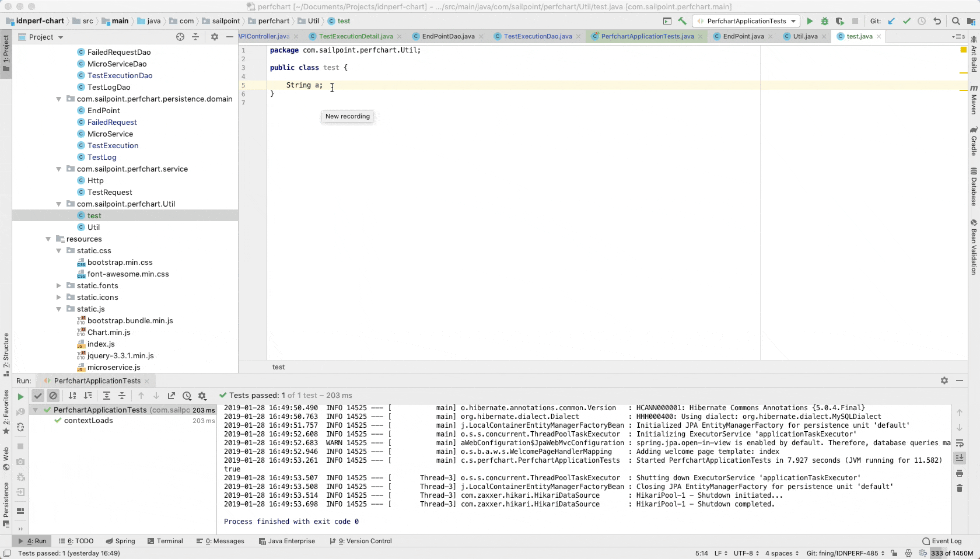Image resolution: width=980 pixels, height=559 pixels.
Task: Open the 9: Version Control tab
Action: pyautogui.click(x=360, y=541)
